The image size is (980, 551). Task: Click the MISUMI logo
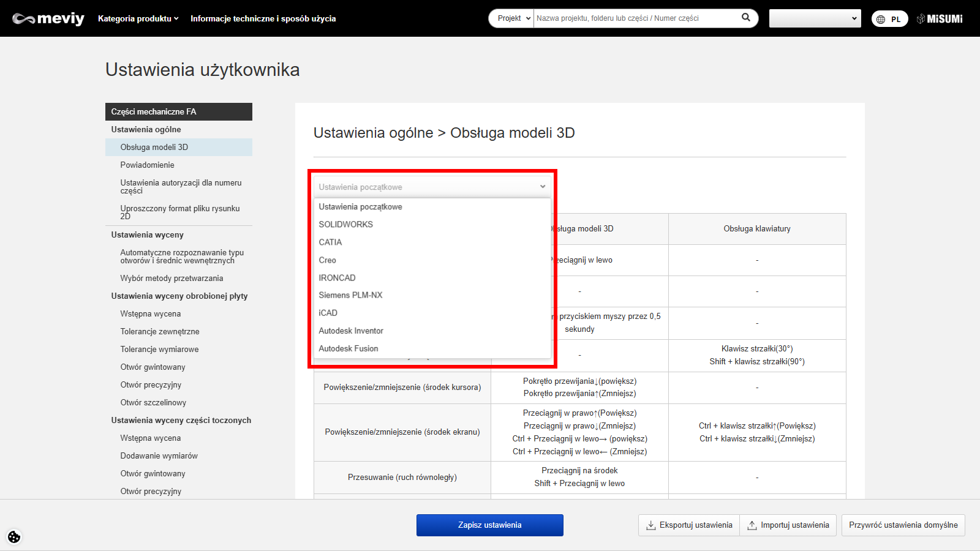[940, 19]
